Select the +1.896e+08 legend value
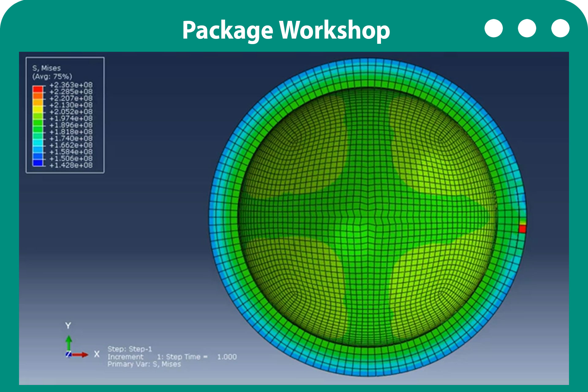This screenshot has width=588, height=392. coord(71,125)
